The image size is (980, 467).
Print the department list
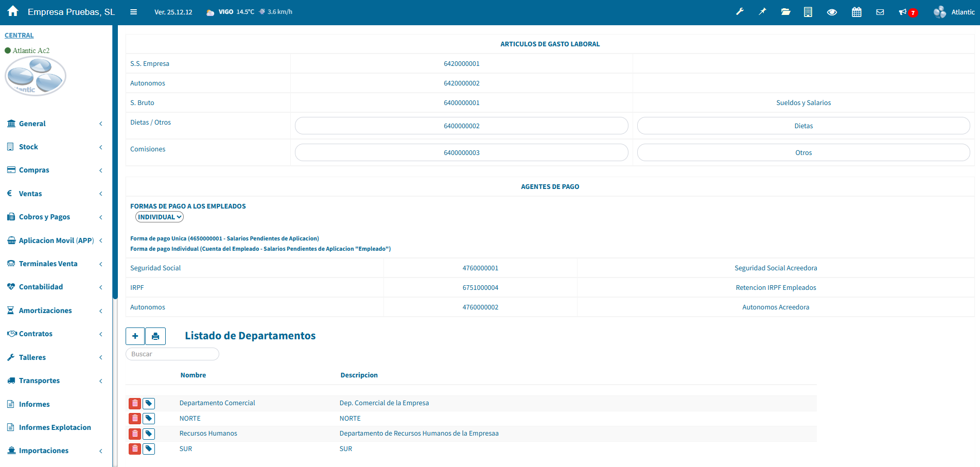coord(155,336)
